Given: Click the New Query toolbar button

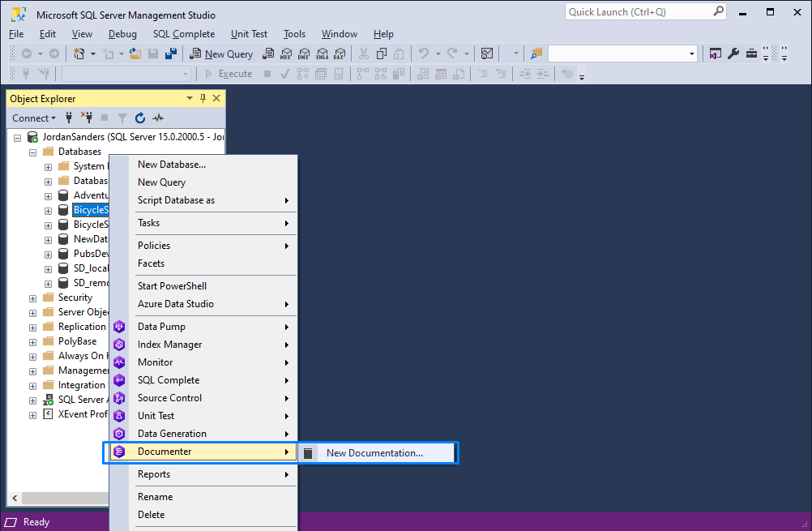Looking at the screenshot, I should click(221, 54).
